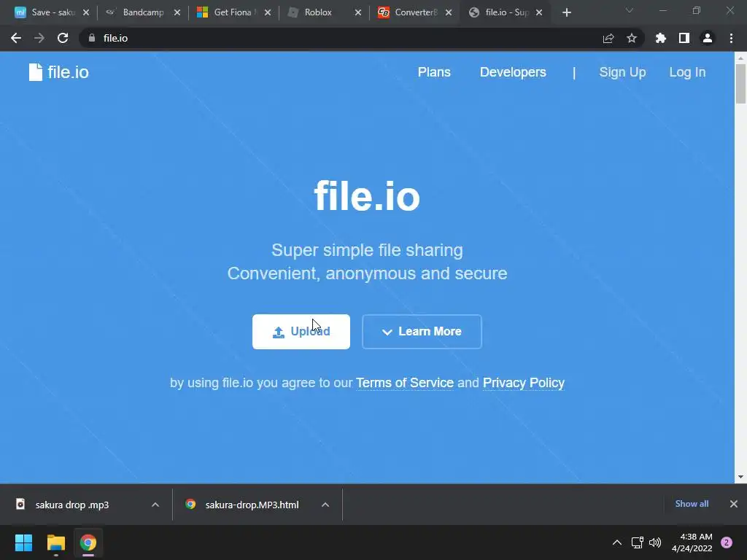Image resolution: width=747 pixels, height=560 pixels.
Task: Select the file.io - Sup tab
Action: [x=500, y=12]
